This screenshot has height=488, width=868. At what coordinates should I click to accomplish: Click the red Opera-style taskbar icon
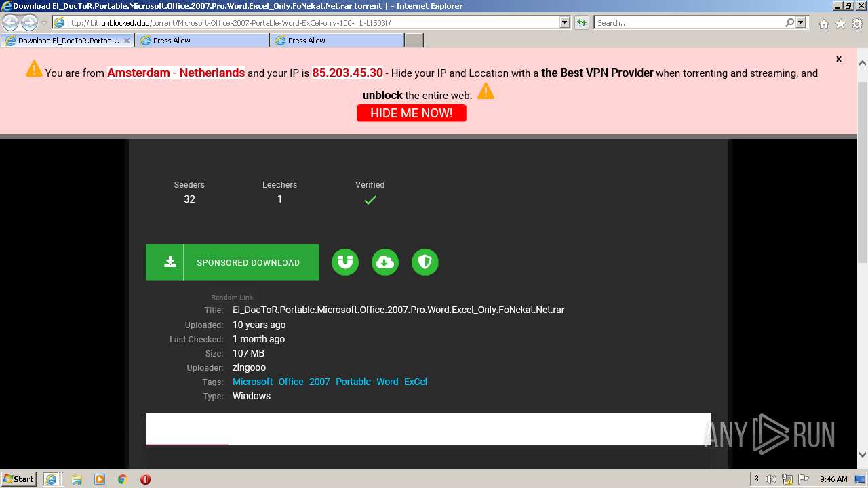pyautogui.click(x=145, y=479)
